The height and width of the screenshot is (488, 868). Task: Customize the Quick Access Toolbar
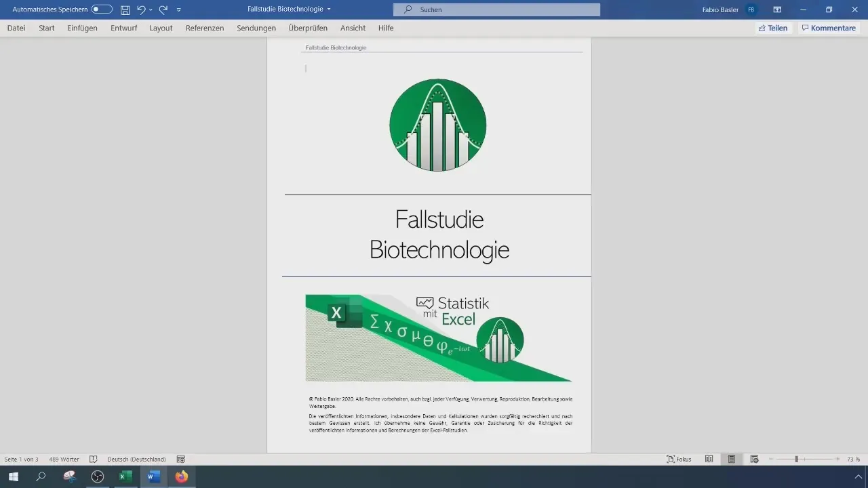point(178,10)
